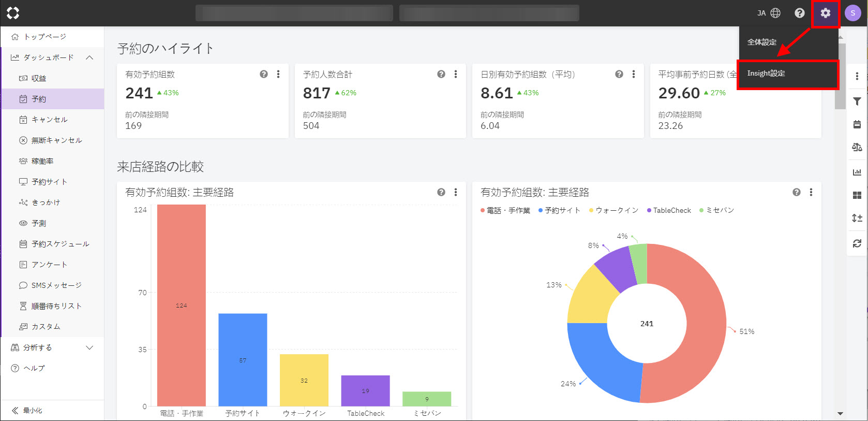Click the filter funnel icon in right toolbar

click(x=857, y=101)
